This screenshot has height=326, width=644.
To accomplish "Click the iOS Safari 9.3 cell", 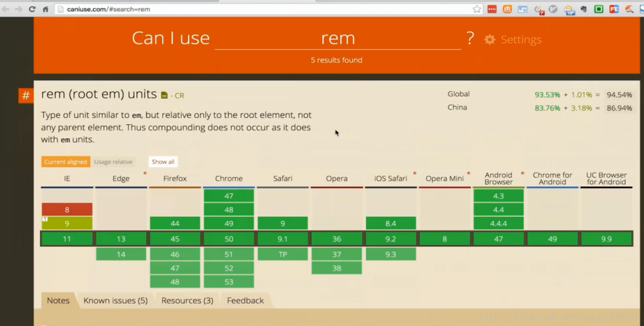I will [x=390, y=254].
